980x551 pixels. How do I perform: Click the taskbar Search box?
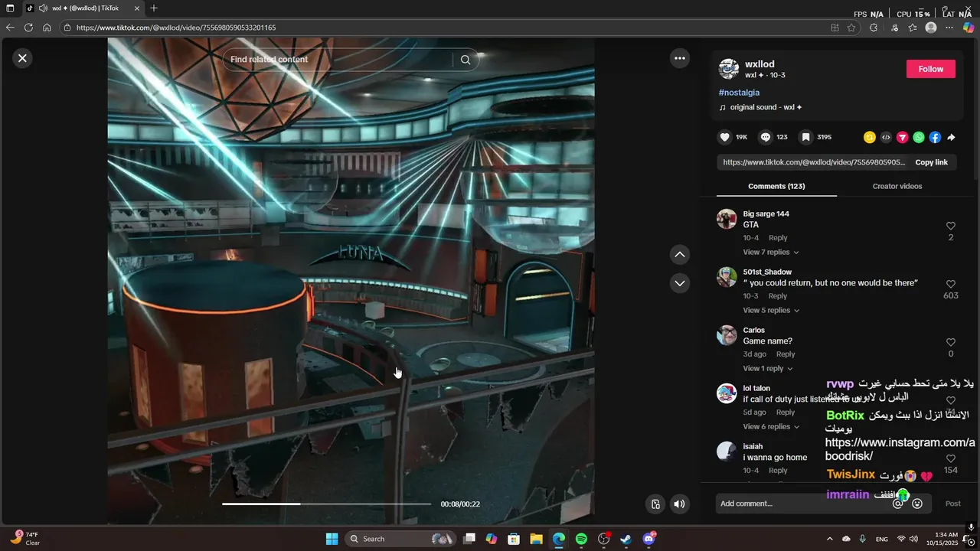[x=399, y=539]
